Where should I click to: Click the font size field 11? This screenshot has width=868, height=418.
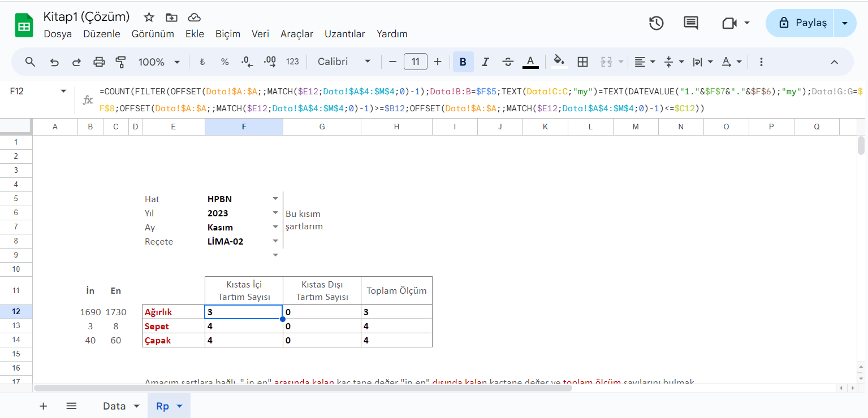point(416,62)
